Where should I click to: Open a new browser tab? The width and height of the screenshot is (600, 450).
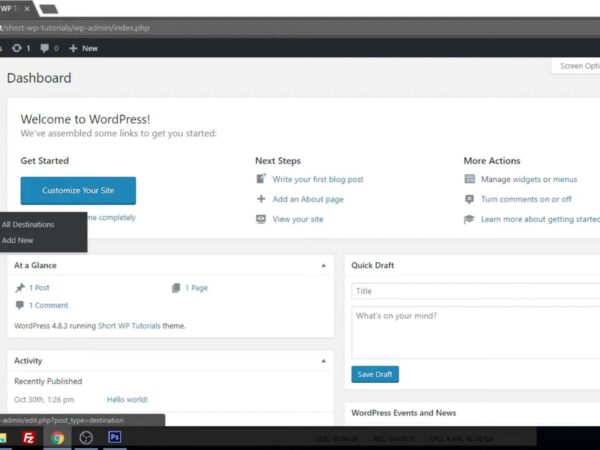pyautogui.click(x=49, y=8)
